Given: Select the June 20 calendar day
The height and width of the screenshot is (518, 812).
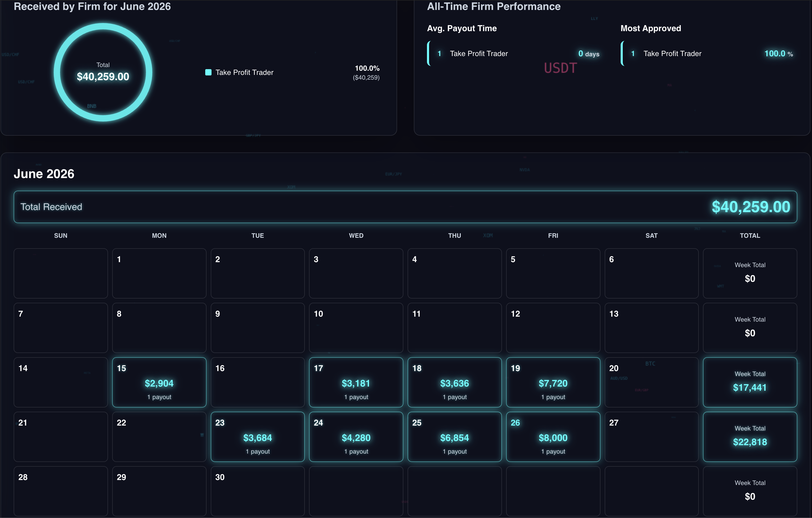Looking at the screenshot, I should pyautogui.click(x=652, y=382).
